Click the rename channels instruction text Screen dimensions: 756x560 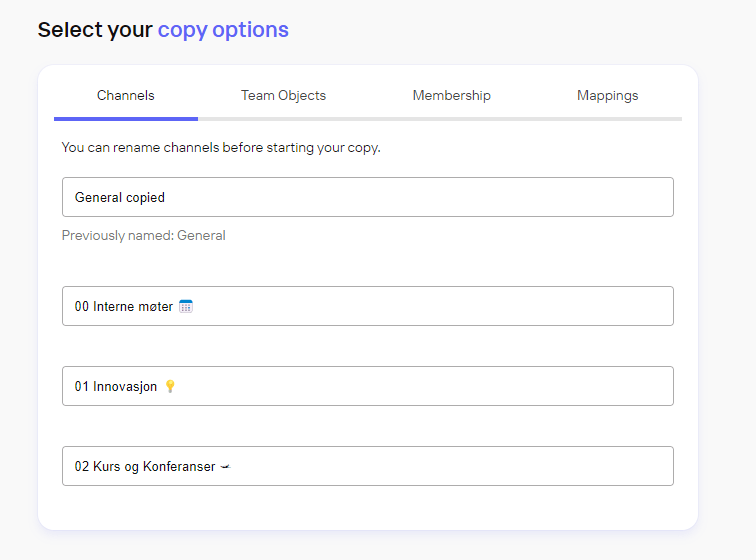(x=221, y=147)
